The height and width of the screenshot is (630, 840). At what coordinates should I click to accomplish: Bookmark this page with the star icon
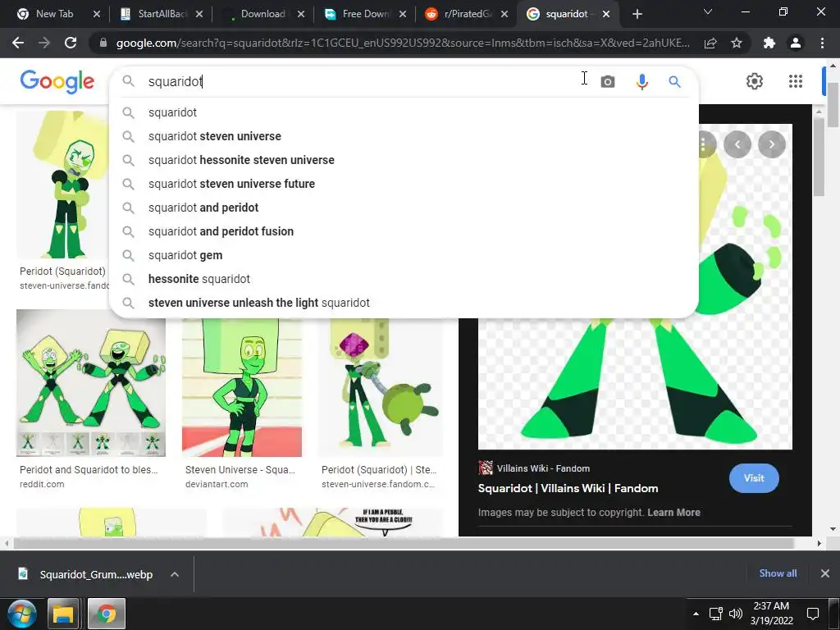(x=737, y=43)
